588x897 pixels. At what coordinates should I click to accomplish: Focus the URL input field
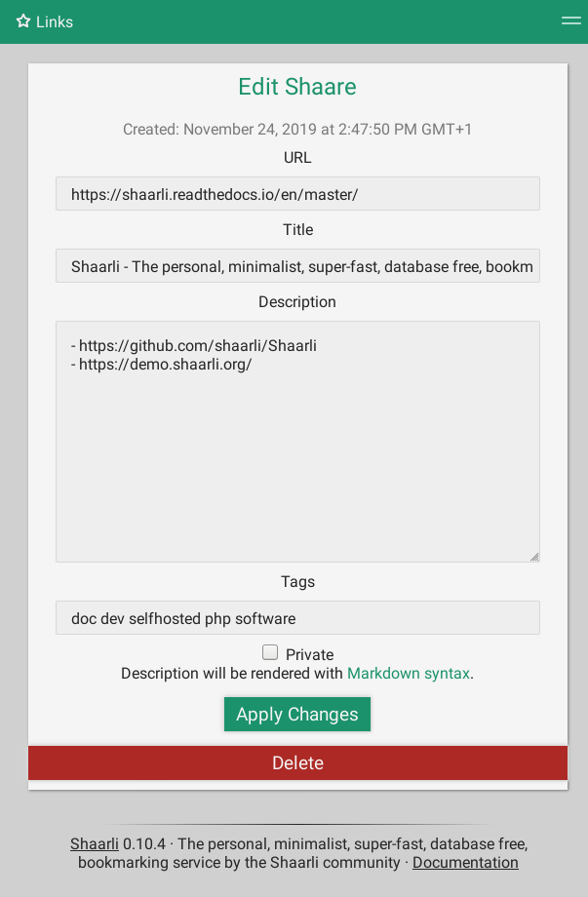coord(297,194)
